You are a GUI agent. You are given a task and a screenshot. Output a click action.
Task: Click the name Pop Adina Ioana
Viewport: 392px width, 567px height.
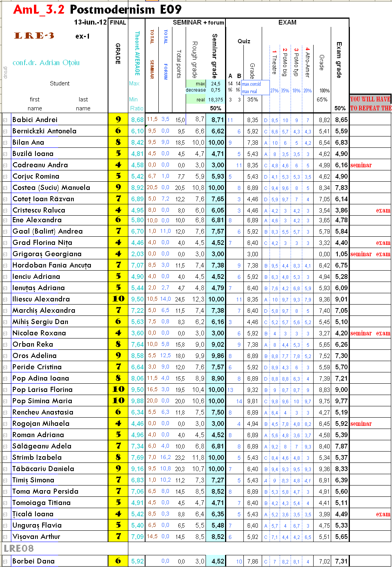pos(41,378)
